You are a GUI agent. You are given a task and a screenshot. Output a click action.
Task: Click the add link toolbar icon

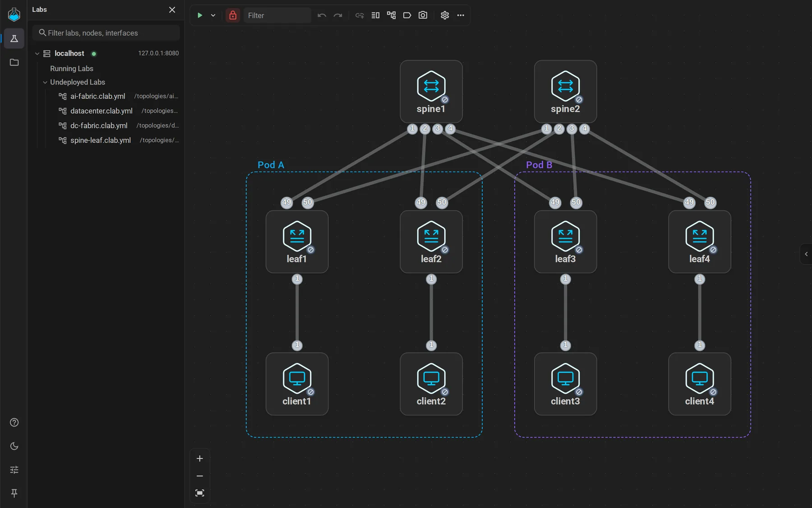coord(360,15)
